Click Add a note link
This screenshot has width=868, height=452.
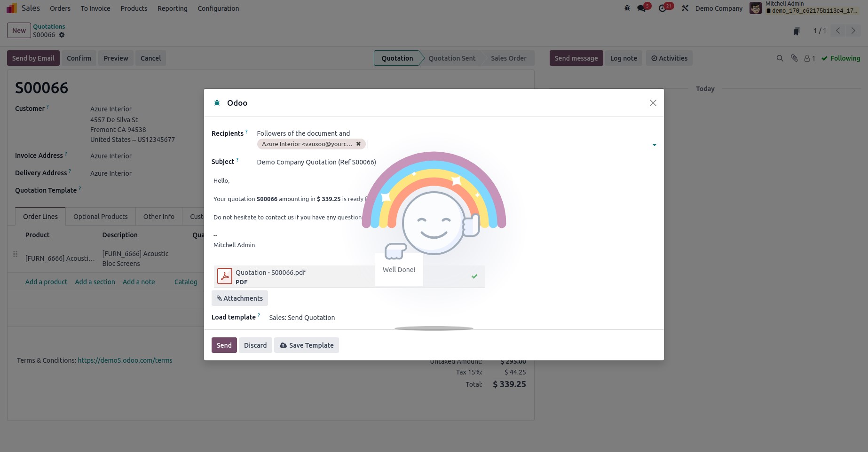coord(139,282)
